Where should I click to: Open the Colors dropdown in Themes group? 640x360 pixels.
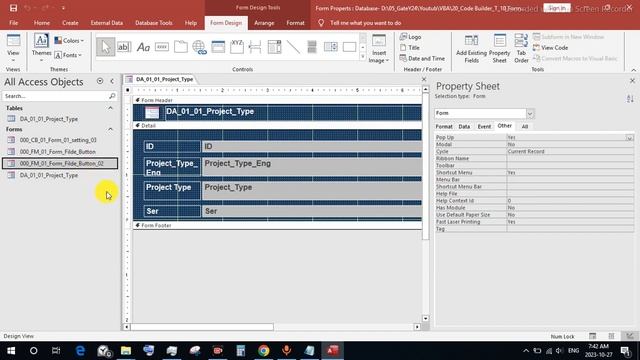(x=69, y=40)
